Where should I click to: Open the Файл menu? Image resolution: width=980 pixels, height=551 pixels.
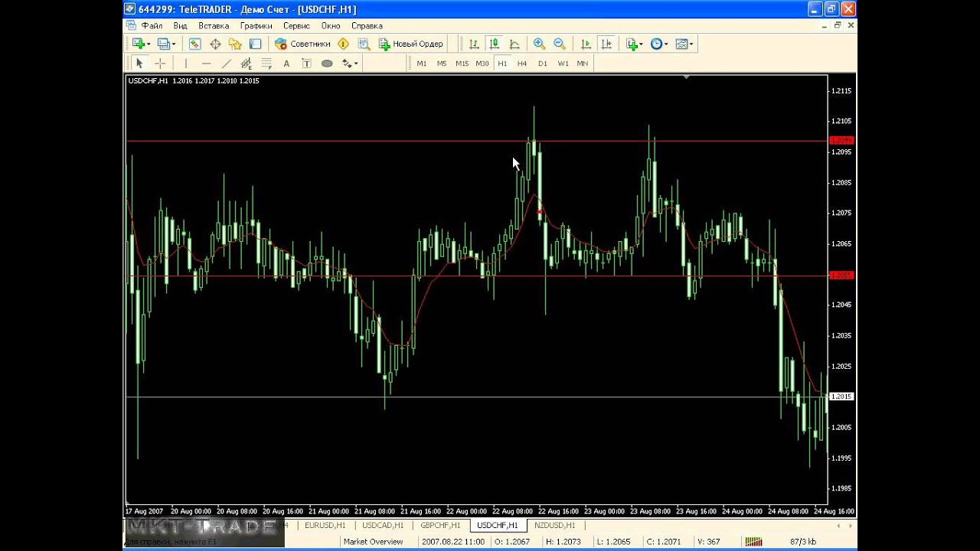[152, 26]
